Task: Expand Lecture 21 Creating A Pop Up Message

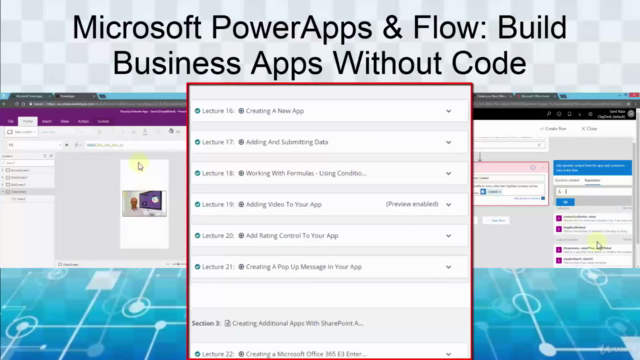Action: 449,267
